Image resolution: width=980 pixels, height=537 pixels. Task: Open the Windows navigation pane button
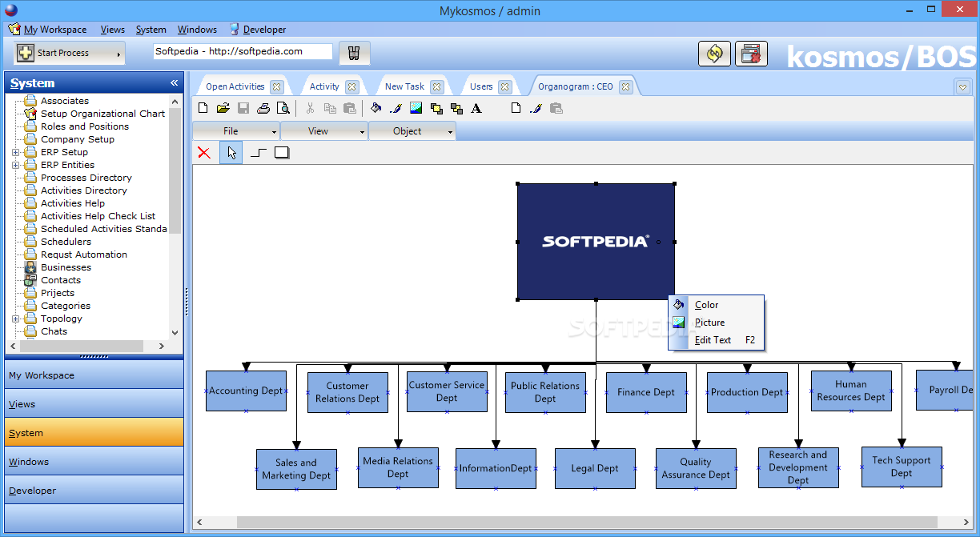point(94,462)
